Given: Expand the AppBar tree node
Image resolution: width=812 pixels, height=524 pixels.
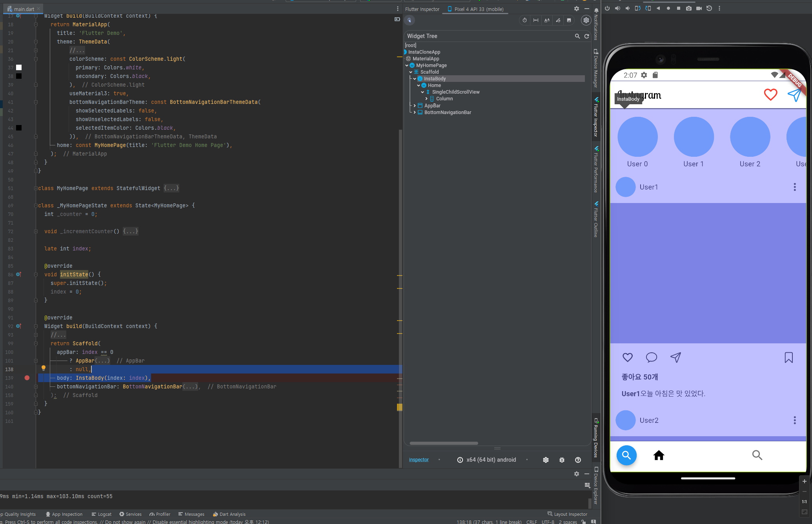Looking at the screenshot, I should 415,106.
